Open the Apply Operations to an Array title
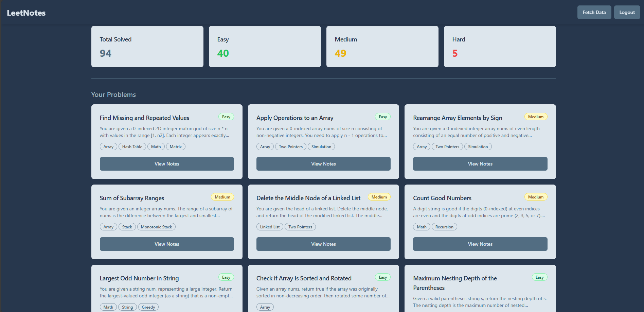644x312 pixels. [x=295, y=118]
